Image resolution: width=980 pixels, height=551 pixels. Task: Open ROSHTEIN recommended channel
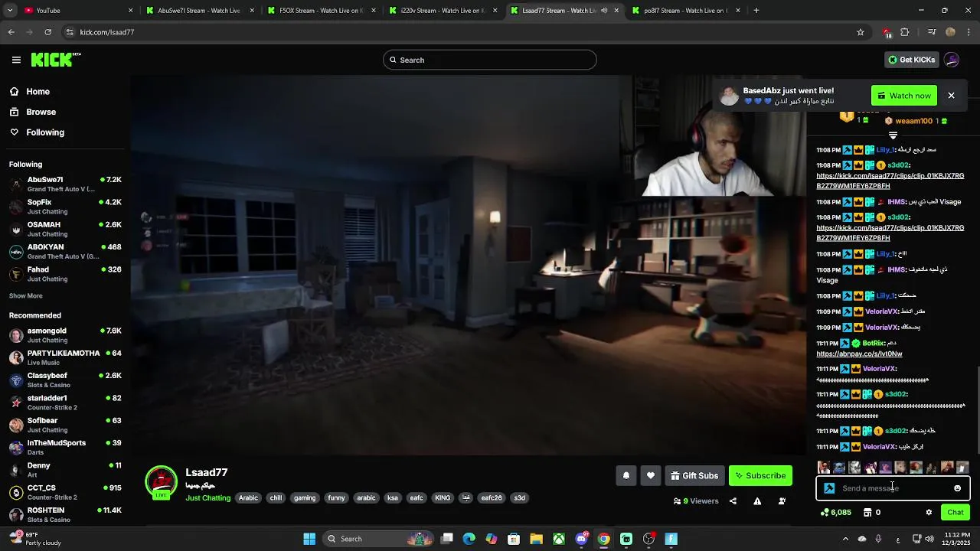click(x=65, y=514)
